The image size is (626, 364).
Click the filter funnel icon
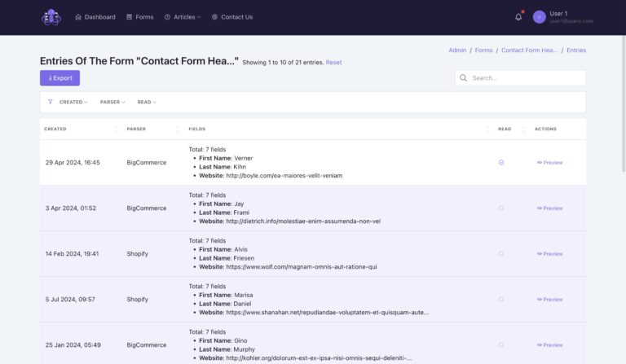click(51, 102)
